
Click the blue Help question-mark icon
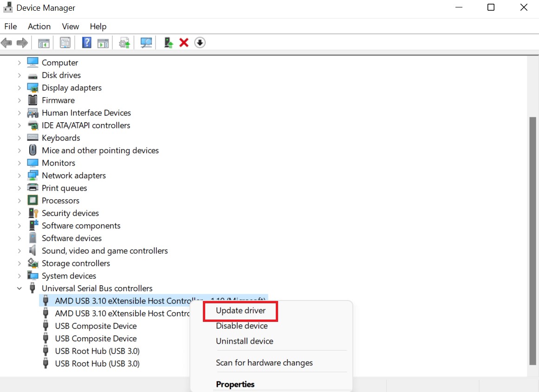(86, 43)
